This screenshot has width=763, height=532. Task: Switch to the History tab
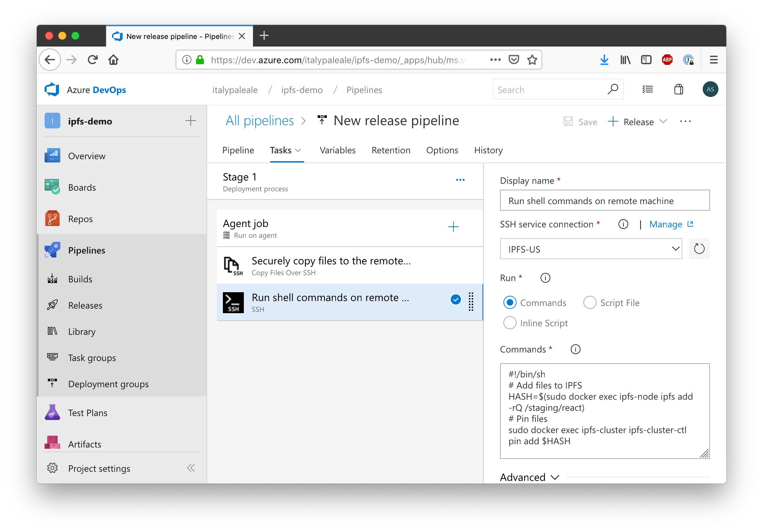(488, 150)
